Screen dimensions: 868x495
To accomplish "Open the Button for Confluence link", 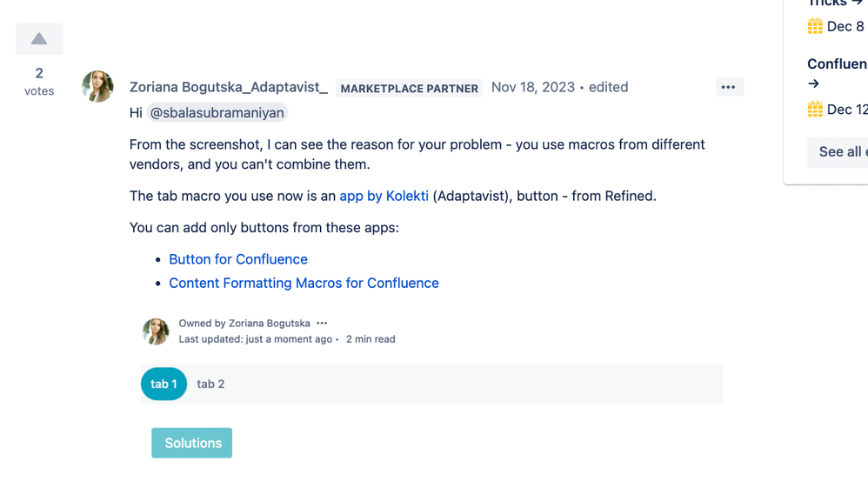I will click(238, 259).
